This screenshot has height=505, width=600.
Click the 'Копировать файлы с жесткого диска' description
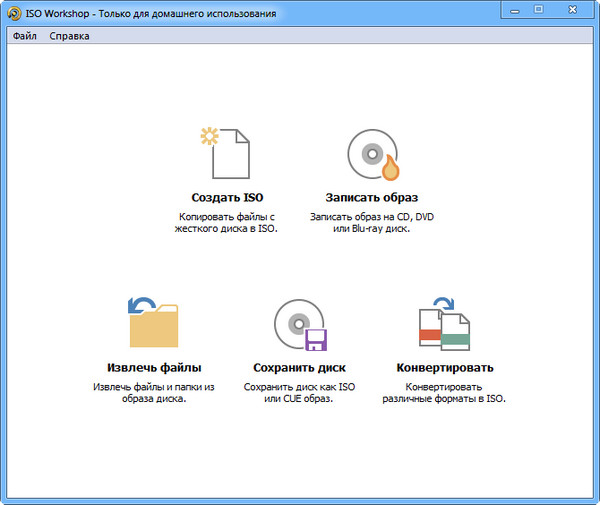(227, 222)
